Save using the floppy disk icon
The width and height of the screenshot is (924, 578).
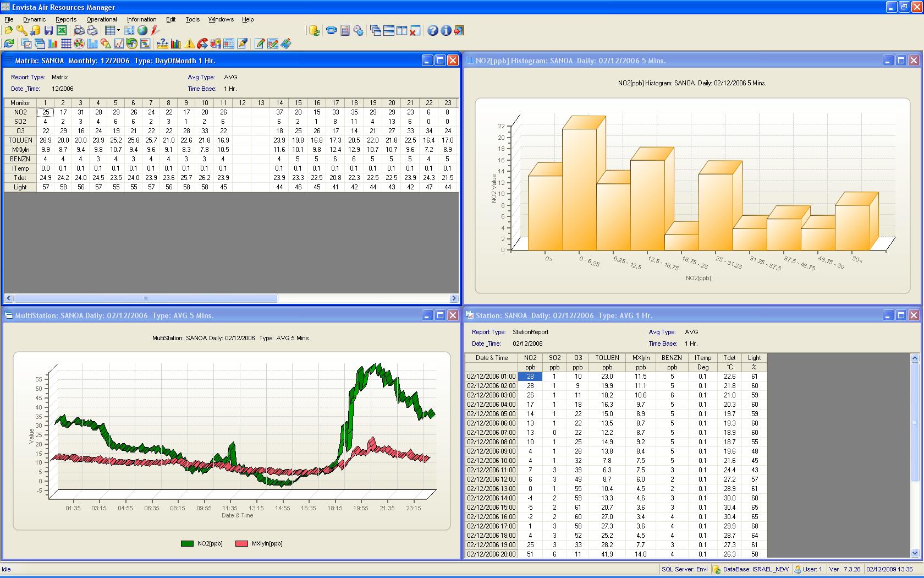click(x=48, y=31)
